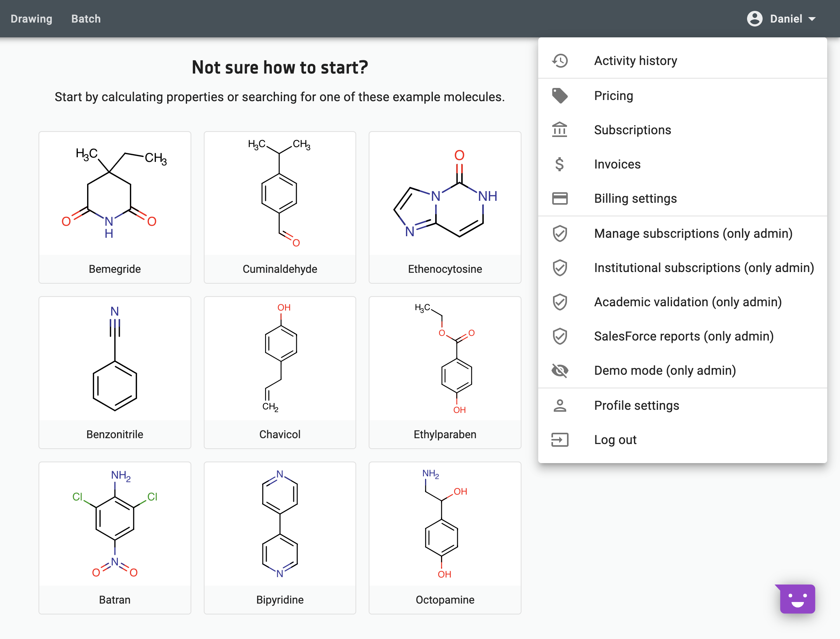Open Profile settings menu item
Image resolution: width=840 pixels, height=639 pixels.
[x=637, y=406]
